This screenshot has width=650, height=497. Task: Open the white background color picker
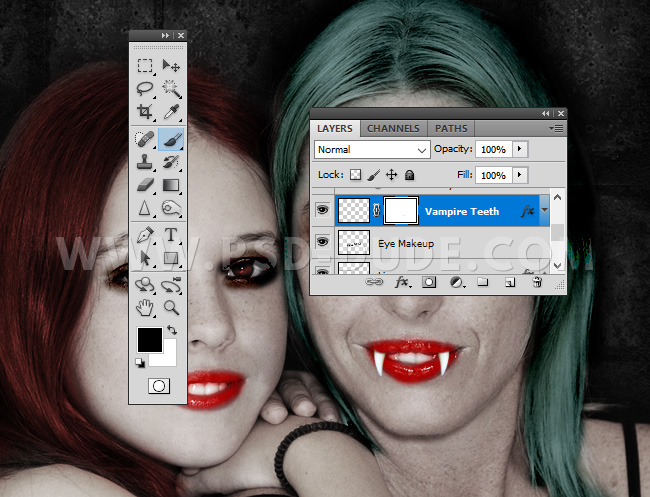click(x=170, y=359)
